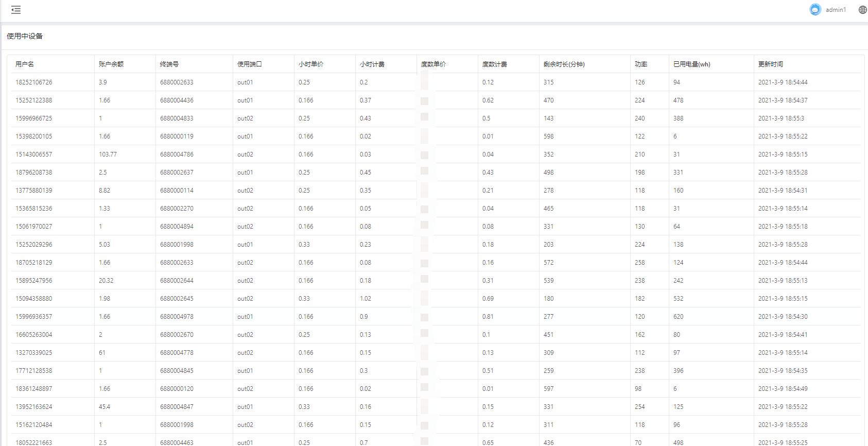Click the 账户余额 column header
The image size is (868, 446).
tap(111, 64)
